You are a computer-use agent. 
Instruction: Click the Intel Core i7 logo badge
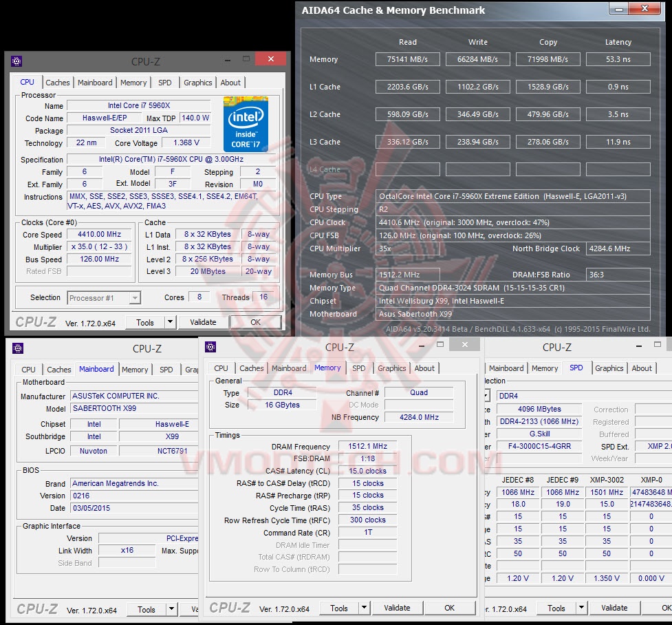tap(246, 124)
